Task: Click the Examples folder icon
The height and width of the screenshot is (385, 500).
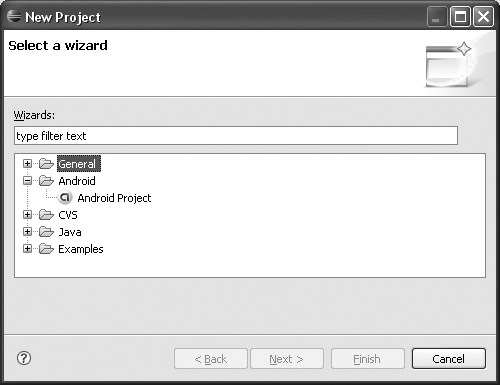Action: click(46, 249)
